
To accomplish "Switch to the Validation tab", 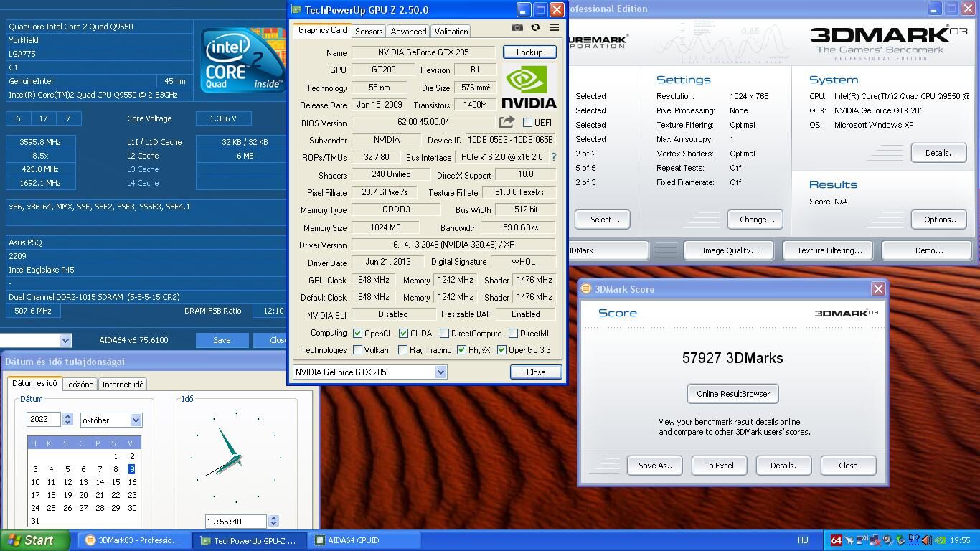I will (451, 31).
